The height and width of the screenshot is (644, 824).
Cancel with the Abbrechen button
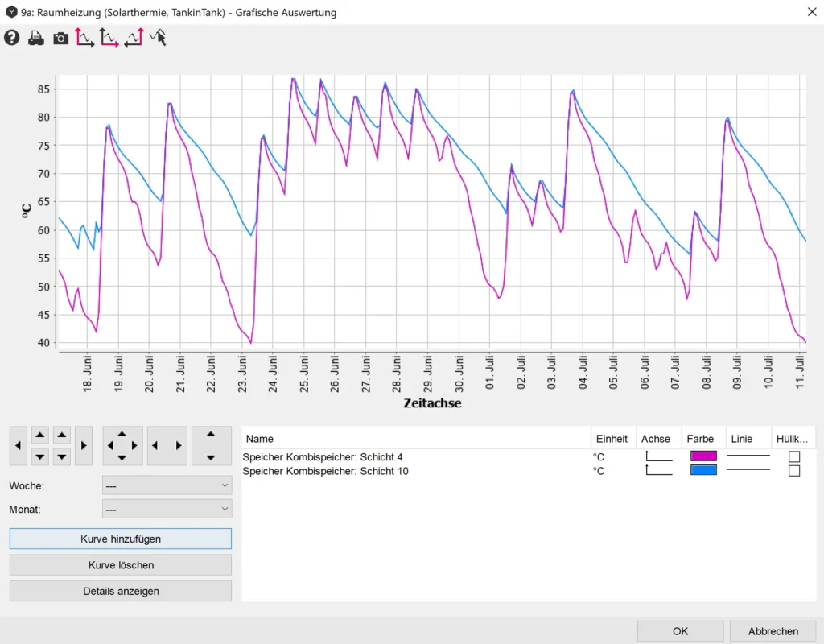(x=773, y=631)
